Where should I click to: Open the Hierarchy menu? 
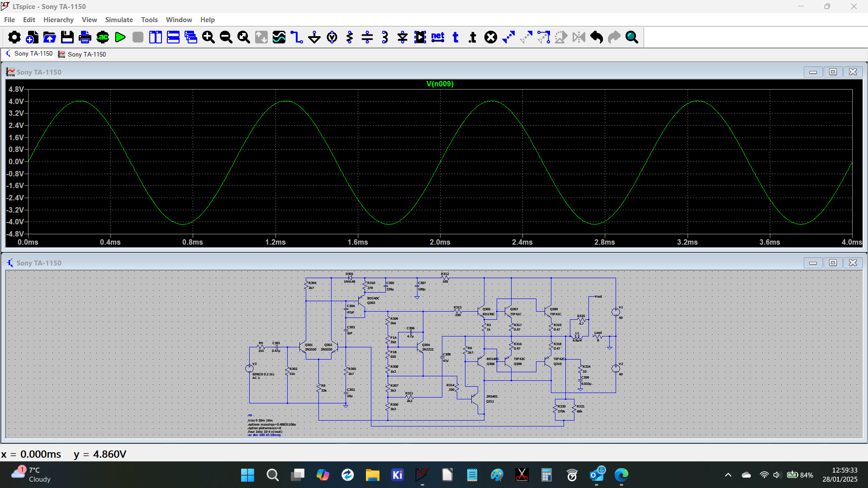[x=58, y=20]
